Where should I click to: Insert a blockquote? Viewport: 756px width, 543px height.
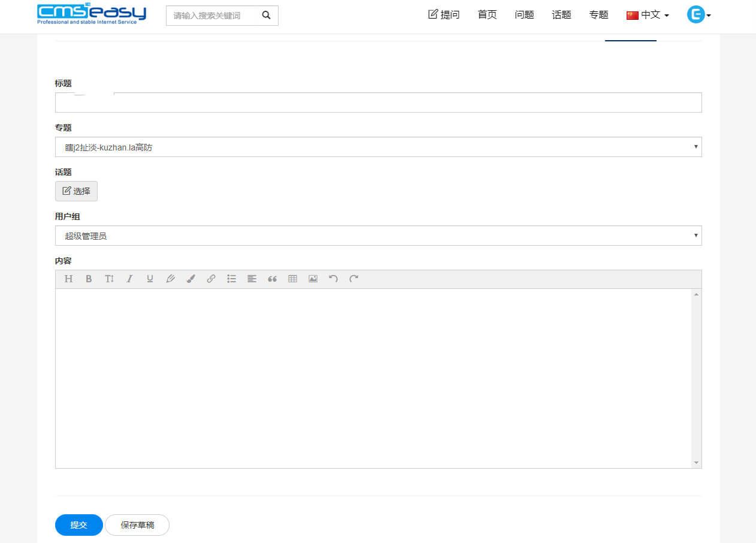(x=273, y=278)
